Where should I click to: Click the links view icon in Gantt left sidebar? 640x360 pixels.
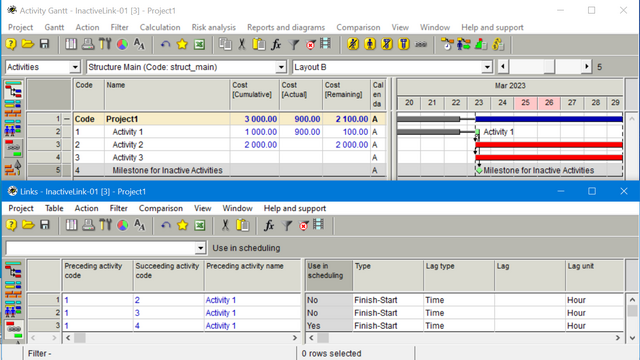click(13, 148)
